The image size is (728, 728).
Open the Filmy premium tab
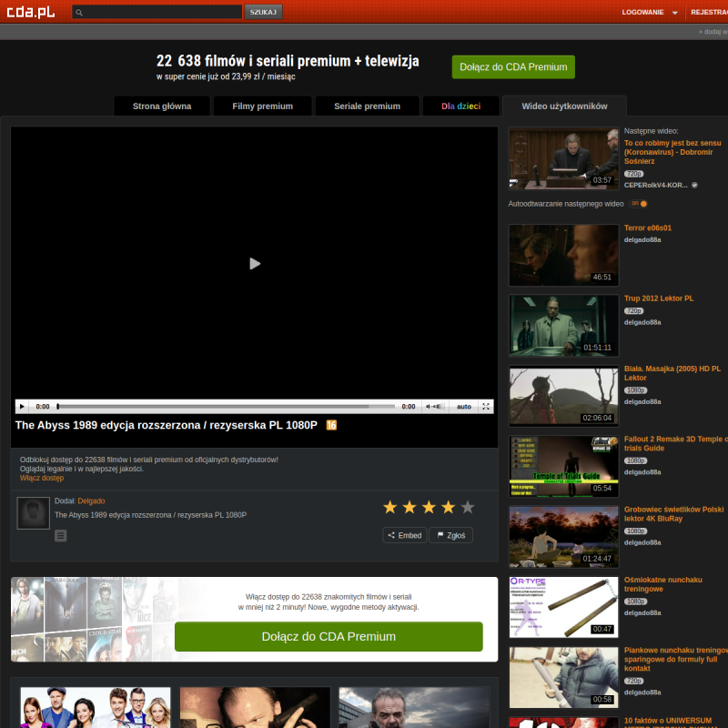[263, 106]
